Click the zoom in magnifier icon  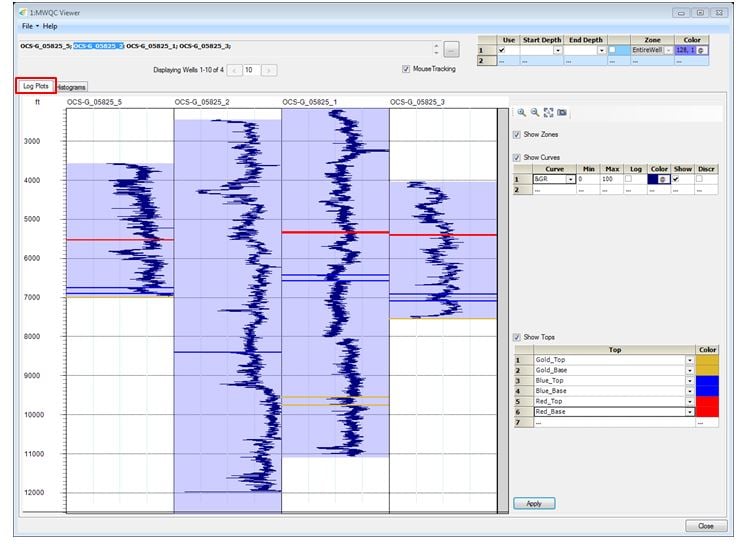click(521, 112)
